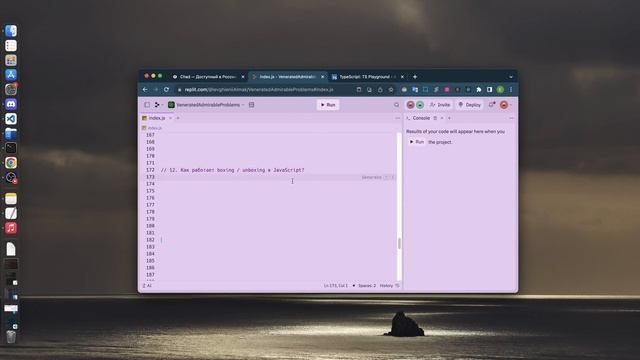Screen dimensions: 640x360
Task: Expand the Chrome tab search chevron
Action: coord(511,77)
